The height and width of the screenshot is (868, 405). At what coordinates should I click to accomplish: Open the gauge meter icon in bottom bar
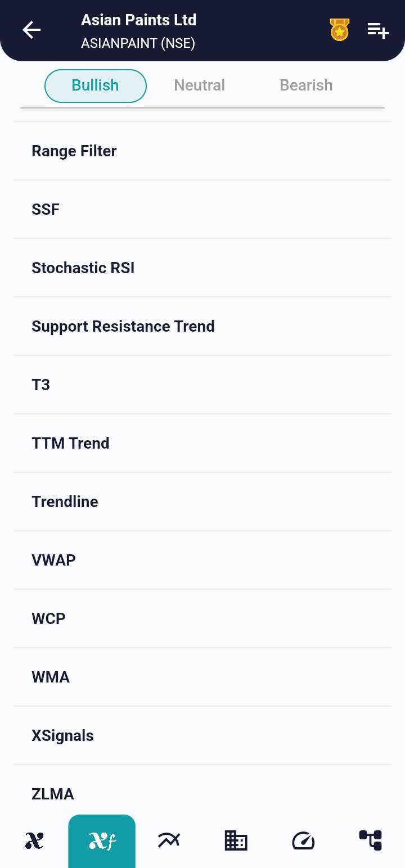click(x=303, y=840)
